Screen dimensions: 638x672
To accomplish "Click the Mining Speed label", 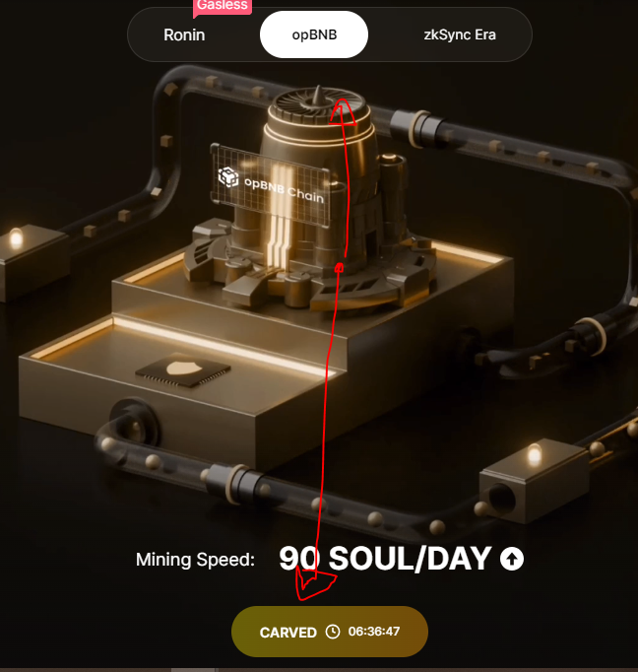I will click(x=195, y=560).
